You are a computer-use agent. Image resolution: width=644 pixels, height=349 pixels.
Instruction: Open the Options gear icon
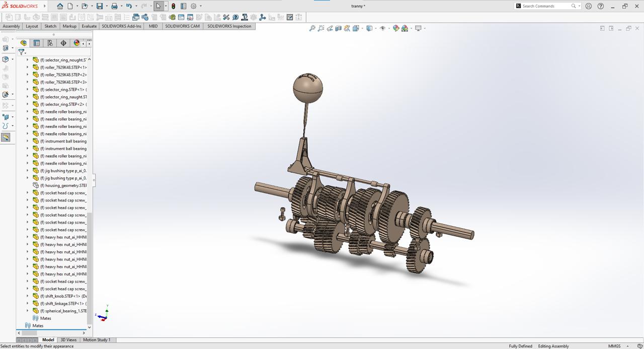pos(194,6)
